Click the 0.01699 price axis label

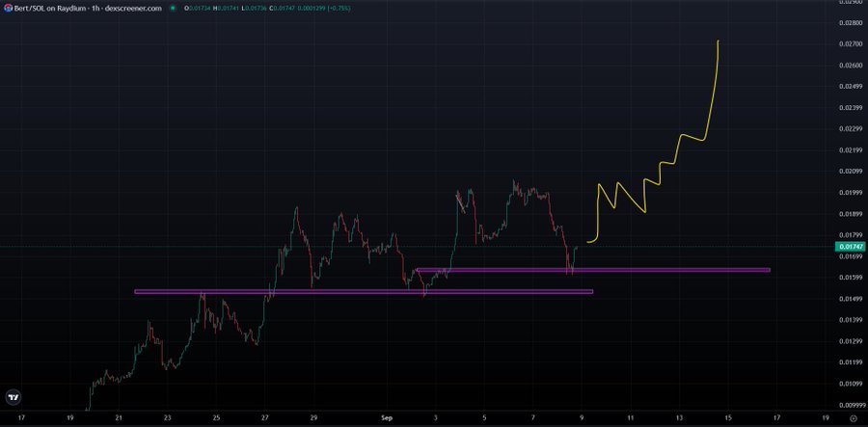click(x=852, y=256)
